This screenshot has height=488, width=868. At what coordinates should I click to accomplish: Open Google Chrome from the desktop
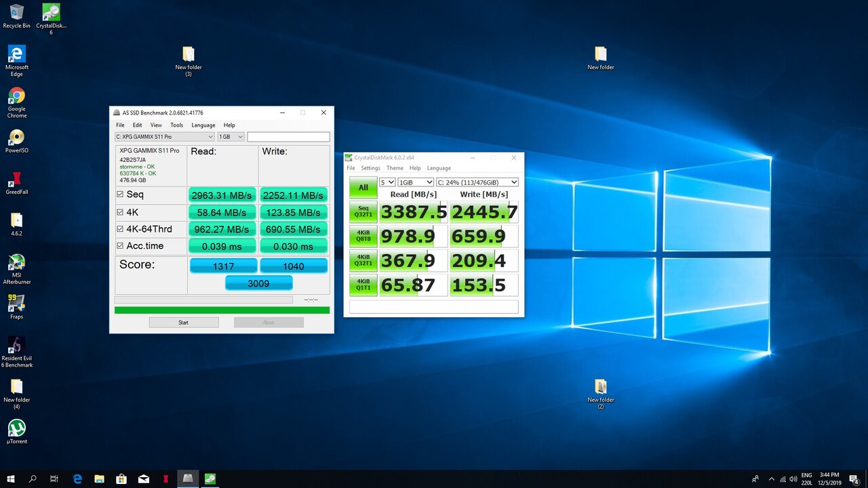pos(16,96)
